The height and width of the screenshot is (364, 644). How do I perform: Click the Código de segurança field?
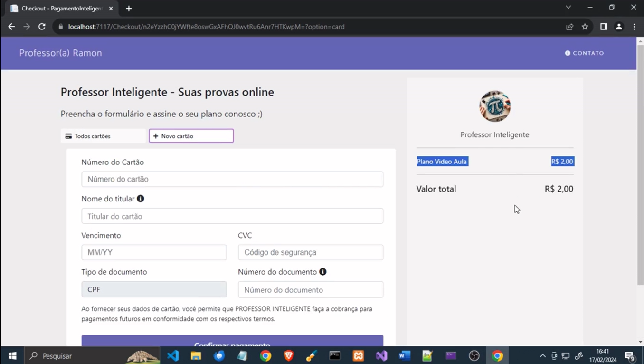coord(311,252)
